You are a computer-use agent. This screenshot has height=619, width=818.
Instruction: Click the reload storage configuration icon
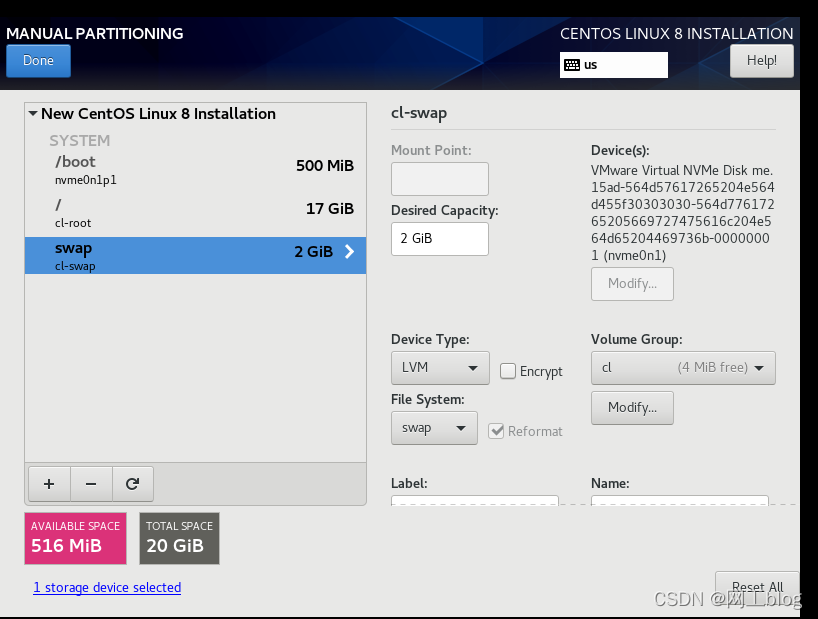[133, 484]
